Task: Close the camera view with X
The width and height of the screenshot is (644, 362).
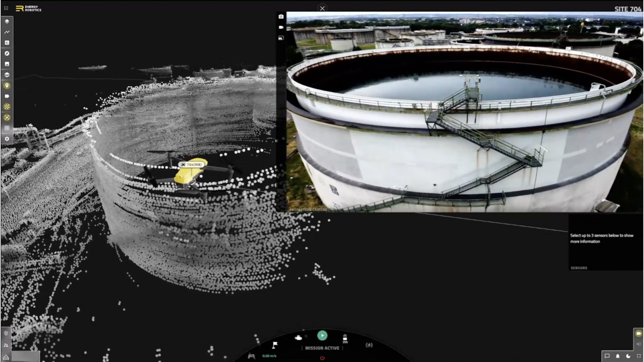Action: [x=322, y=8]
